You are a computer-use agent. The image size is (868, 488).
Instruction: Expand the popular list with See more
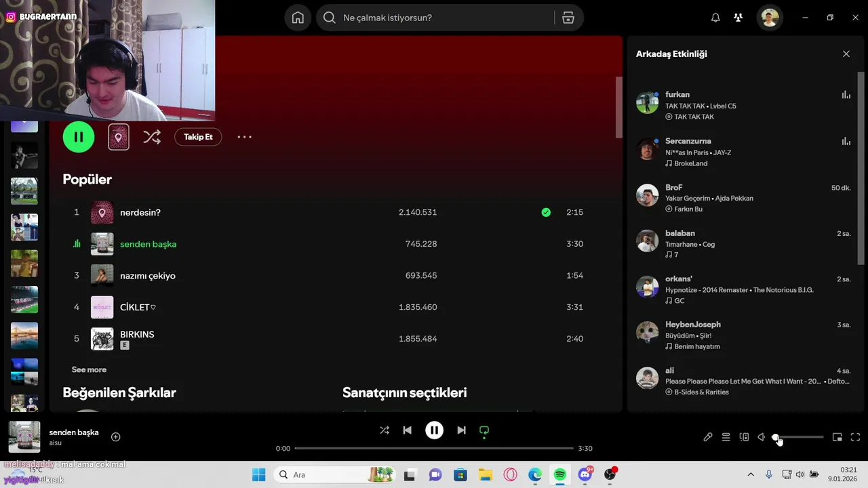89,369
